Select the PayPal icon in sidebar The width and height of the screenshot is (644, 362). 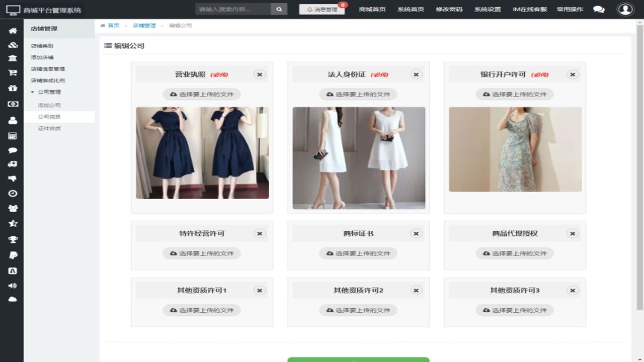point(13,255)
